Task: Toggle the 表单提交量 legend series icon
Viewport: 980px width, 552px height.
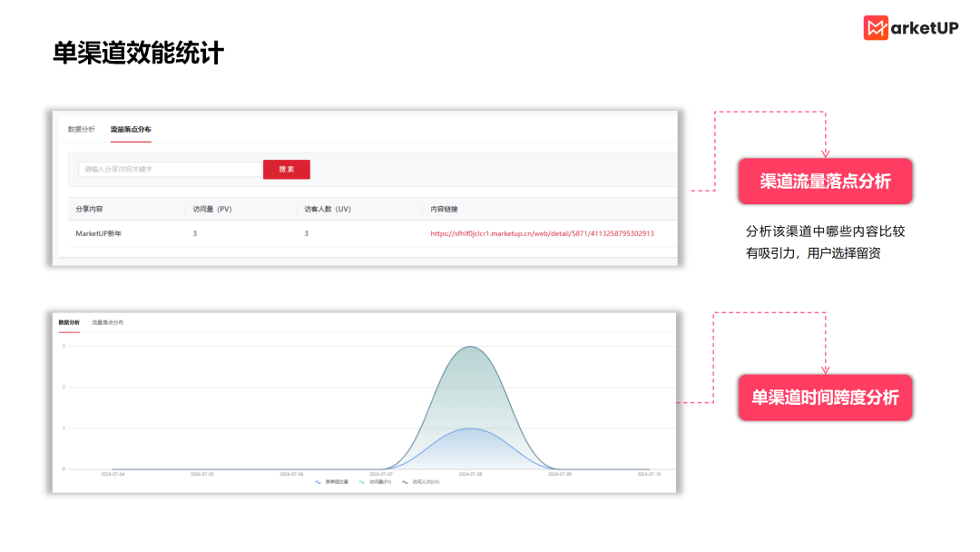Action: tap(318, 482)
